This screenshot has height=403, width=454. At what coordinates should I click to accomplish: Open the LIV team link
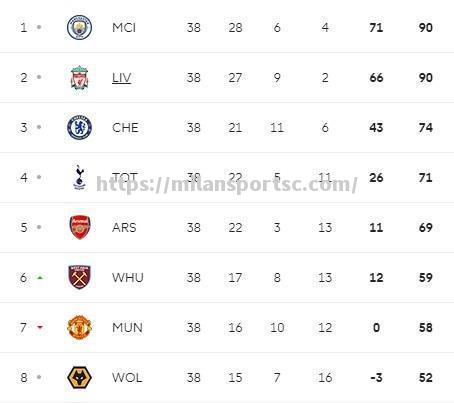pyautogui.click(x=121, y=78)
